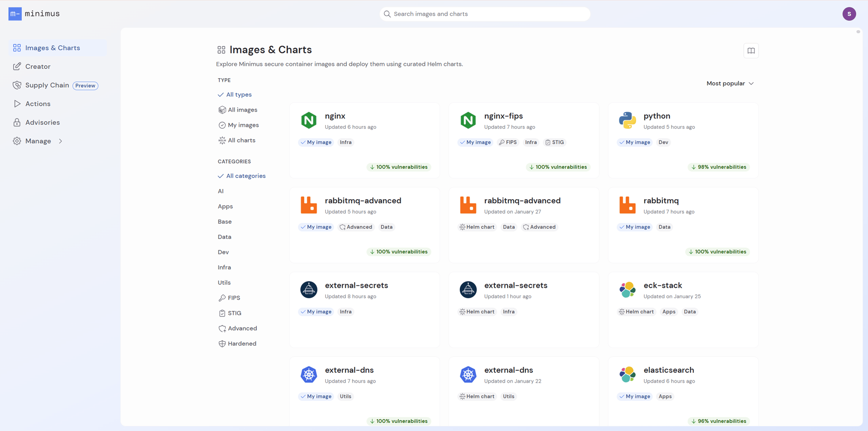This screenshot has height=431, width=868.
Task: Focus the Search images and charts field
Action: click(485, 14)
